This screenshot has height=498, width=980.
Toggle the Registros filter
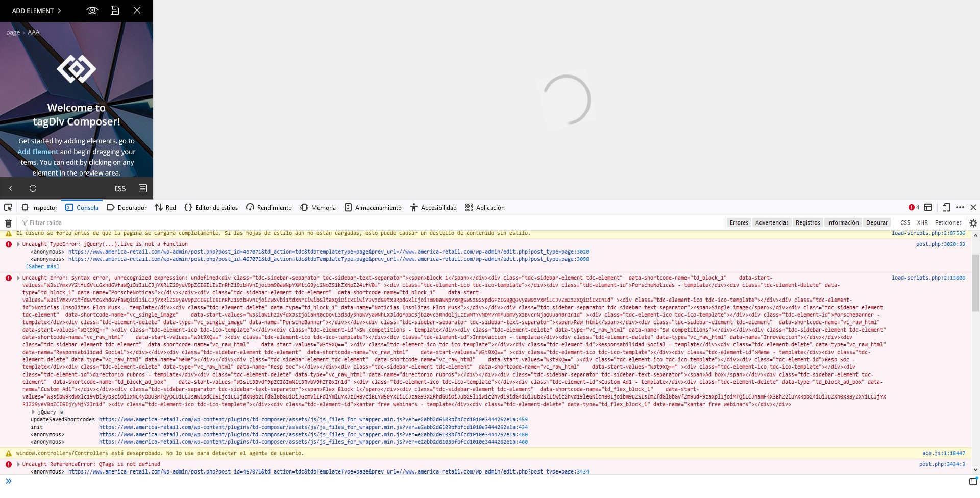(x=807, y=223)
